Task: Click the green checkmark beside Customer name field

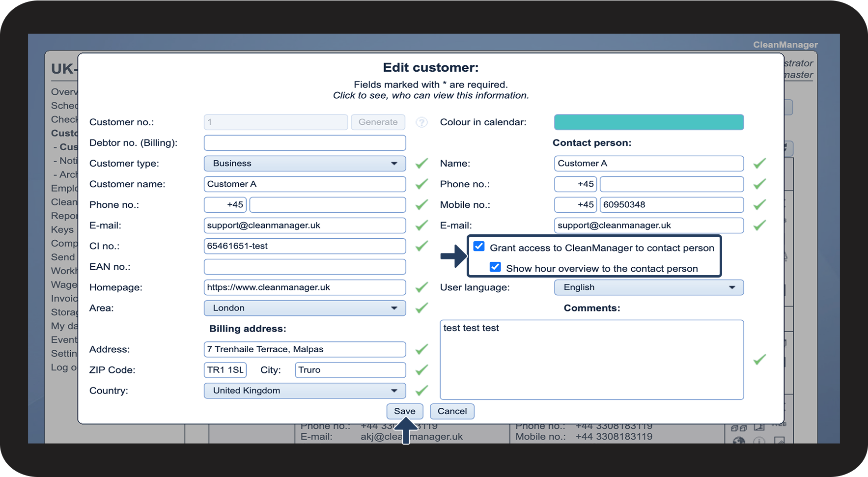Action: coord(421,184)
